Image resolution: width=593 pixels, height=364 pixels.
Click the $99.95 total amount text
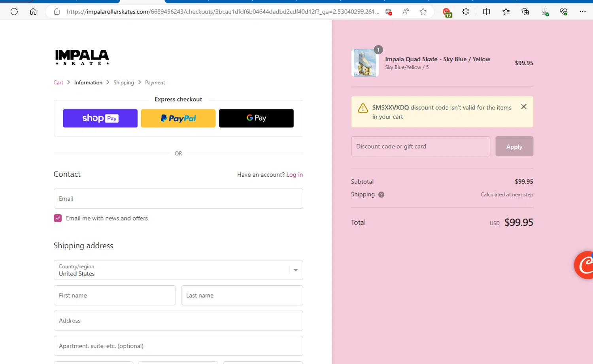click(519, 223)
